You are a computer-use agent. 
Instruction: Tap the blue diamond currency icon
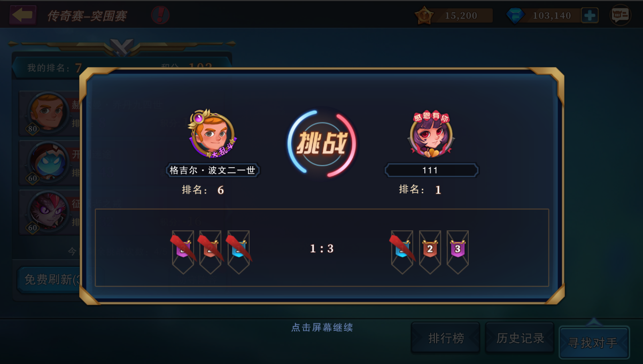pos(515,16)
